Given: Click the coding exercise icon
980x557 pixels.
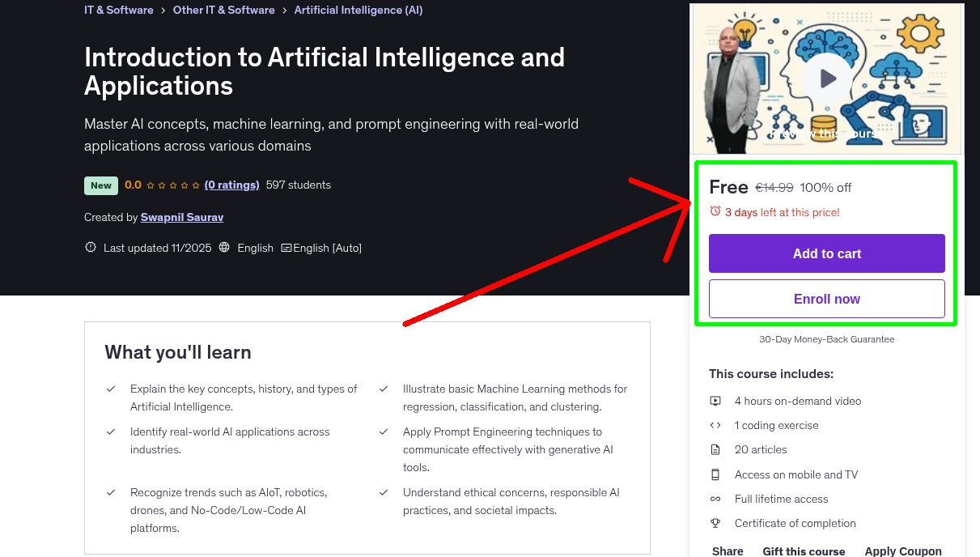Looking at the screenshot, I should pos(715,424).
